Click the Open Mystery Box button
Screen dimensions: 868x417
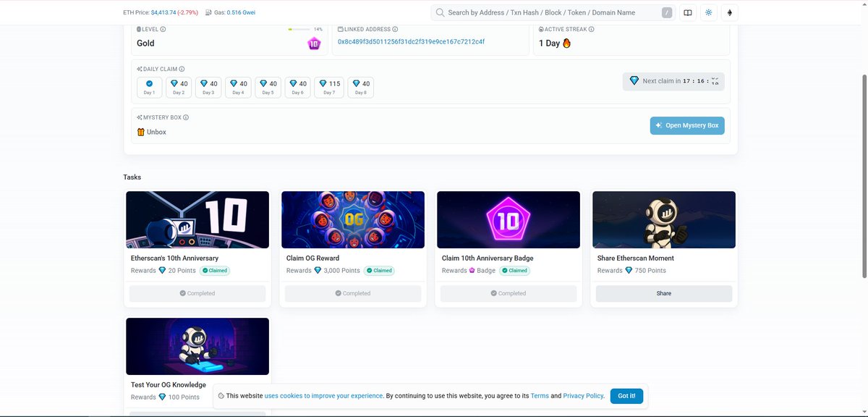click(x=686, y=125)
